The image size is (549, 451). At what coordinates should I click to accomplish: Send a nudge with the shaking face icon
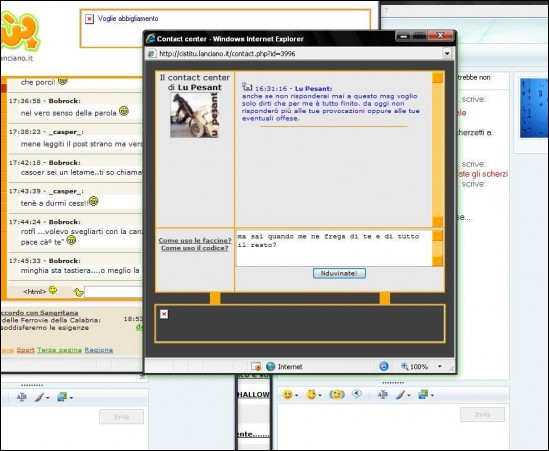click(337, 395)
